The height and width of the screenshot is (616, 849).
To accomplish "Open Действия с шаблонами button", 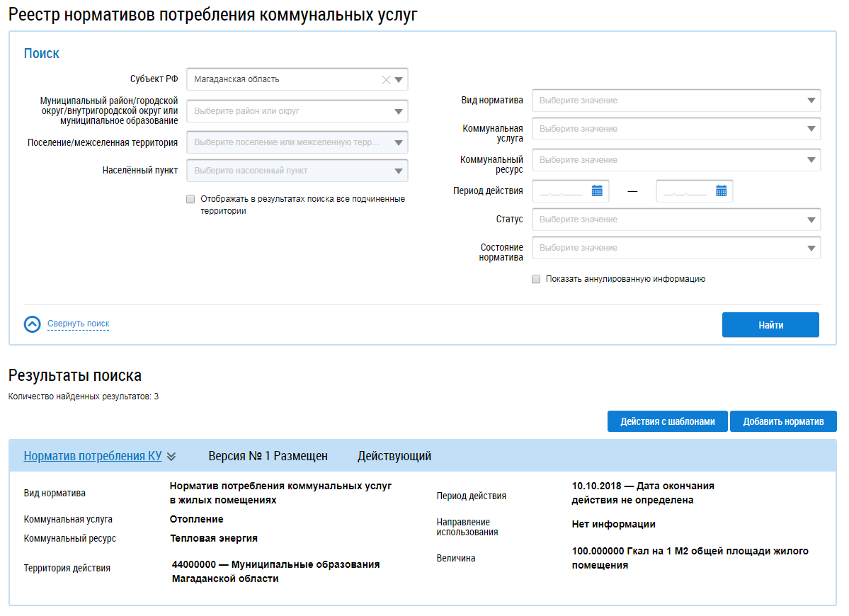I will (x=666, y=421).
